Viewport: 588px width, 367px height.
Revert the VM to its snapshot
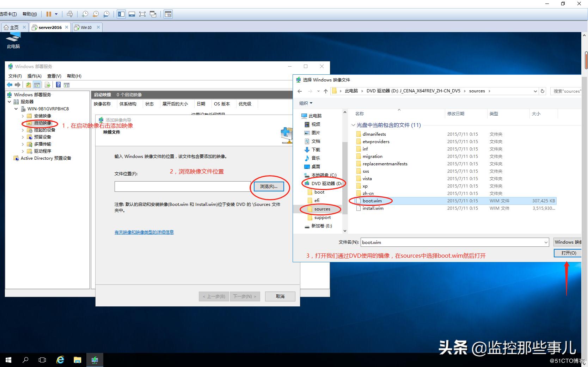tap(95, 14)
